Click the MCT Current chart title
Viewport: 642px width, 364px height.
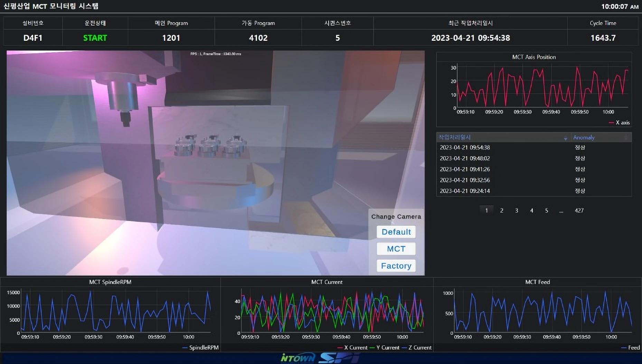click(x=327, y=282)
